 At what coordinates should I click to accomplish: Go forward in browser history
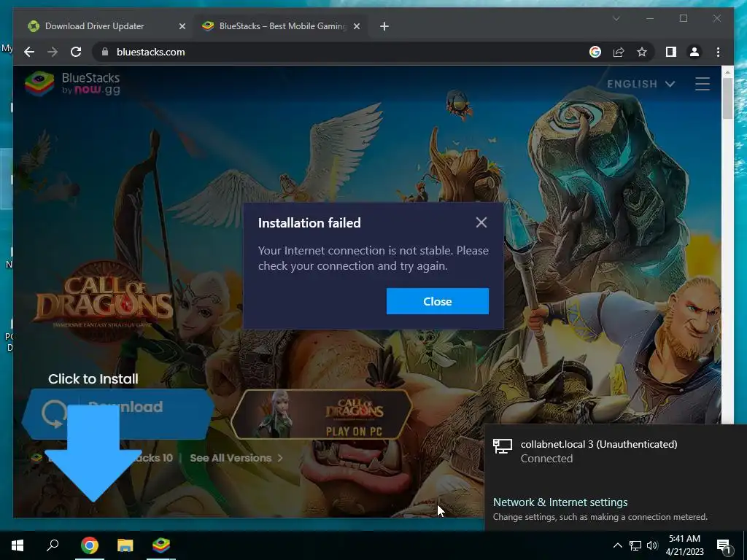53,52
